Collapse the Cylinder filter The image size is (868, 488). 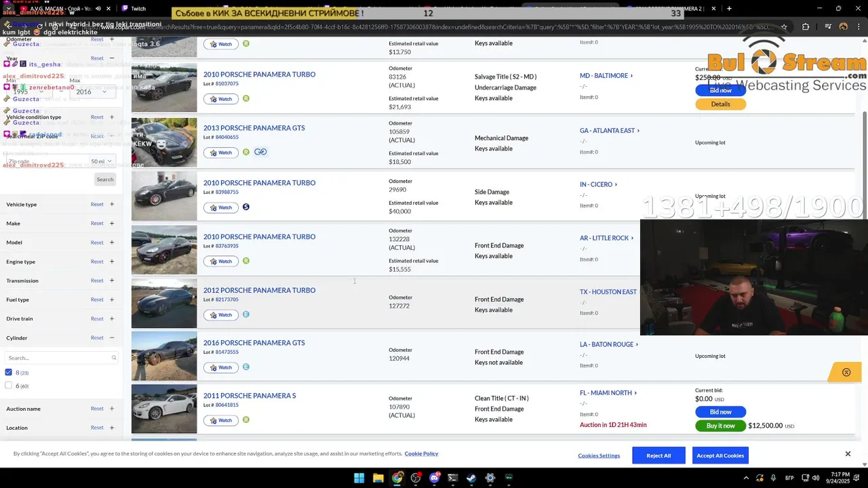[x=112, y=338]
